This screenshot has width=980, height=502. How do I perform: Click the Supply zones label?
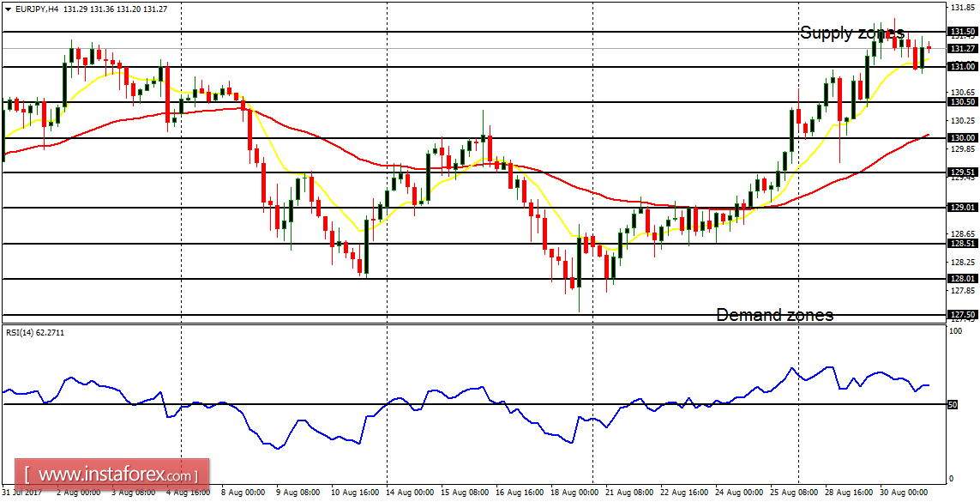tap(851, 34)
